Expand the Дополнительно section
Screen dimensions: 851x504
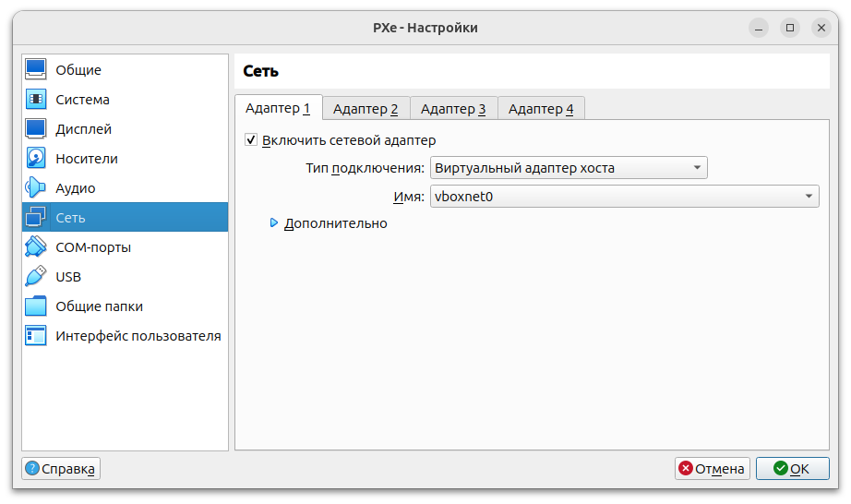tap(274, 223)
